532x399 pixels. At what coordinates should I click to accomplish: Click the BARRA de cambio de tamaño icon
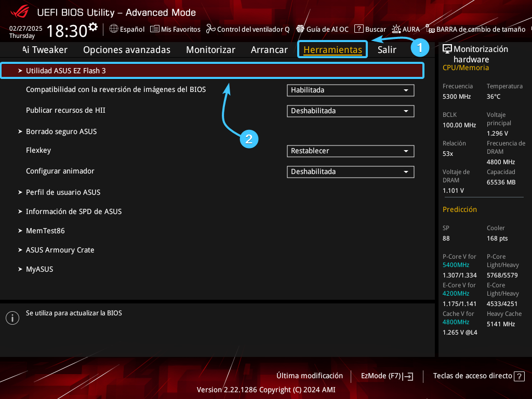point(430,29)
